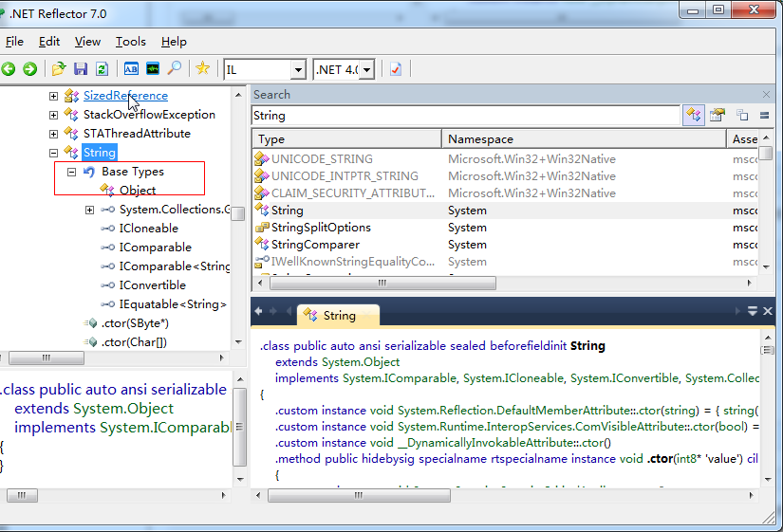Expand the StackOverflowException tree node
The image size is (783, 532).
53,115
